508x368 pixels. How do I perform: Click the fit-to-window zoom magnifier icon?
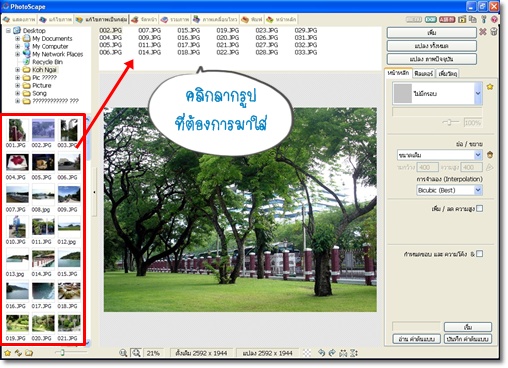pyautogui.click(x=136, y=353)
